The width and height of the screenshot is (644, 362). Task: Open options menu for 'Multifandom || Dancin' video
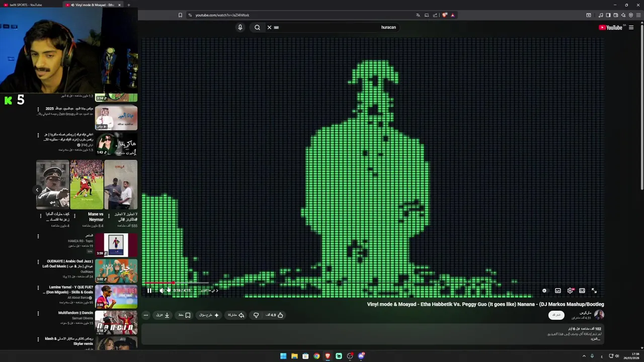[x=38, y=314]
